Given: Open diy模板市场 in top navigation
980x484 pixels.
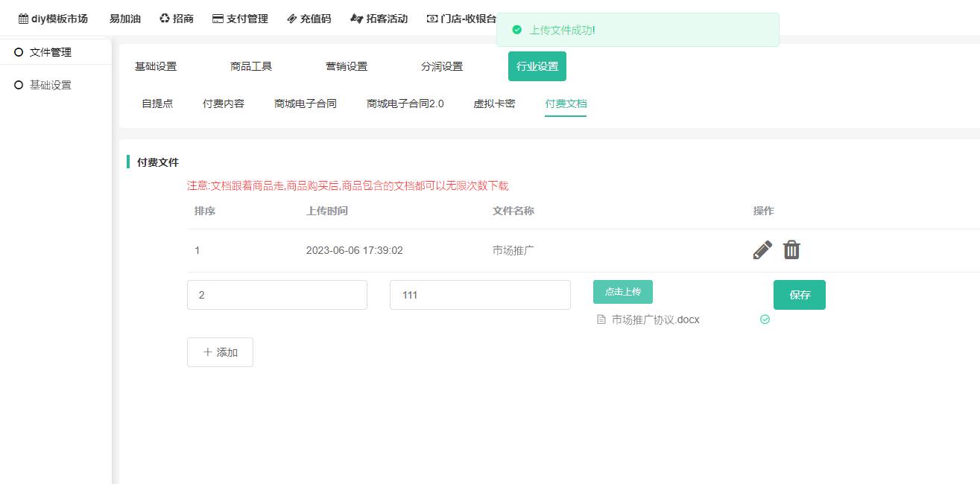Looking at the screenshot, I should tap(53, 19).
